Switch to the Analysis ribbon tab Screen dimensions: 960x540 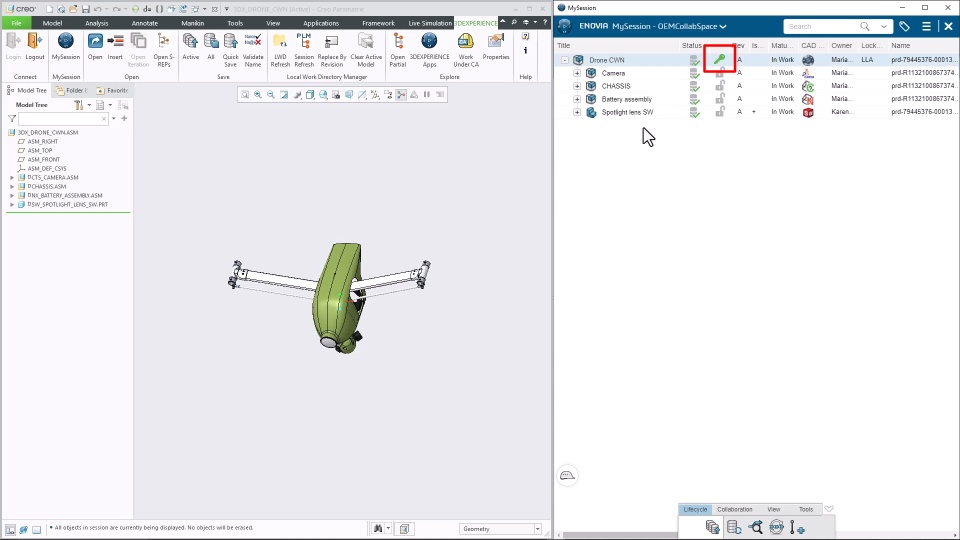coord(97,23)
